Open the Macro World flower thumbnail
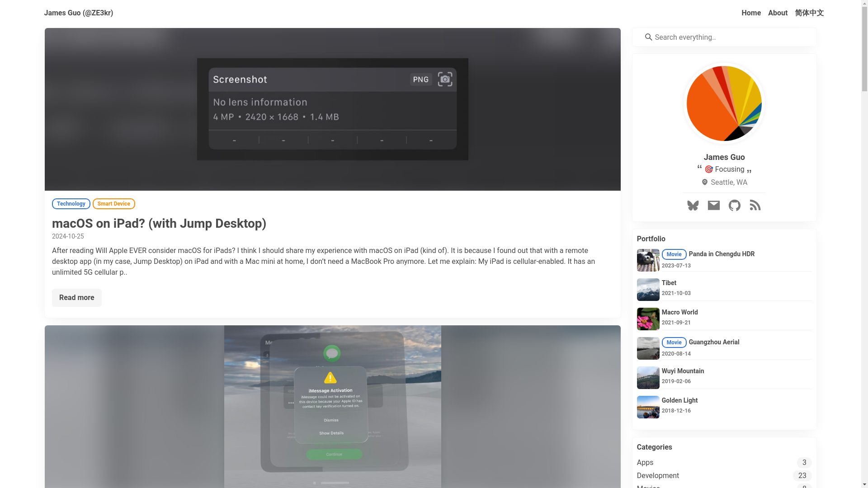The height and width of the screenshot is (488, 868). (x=648, y=319)
